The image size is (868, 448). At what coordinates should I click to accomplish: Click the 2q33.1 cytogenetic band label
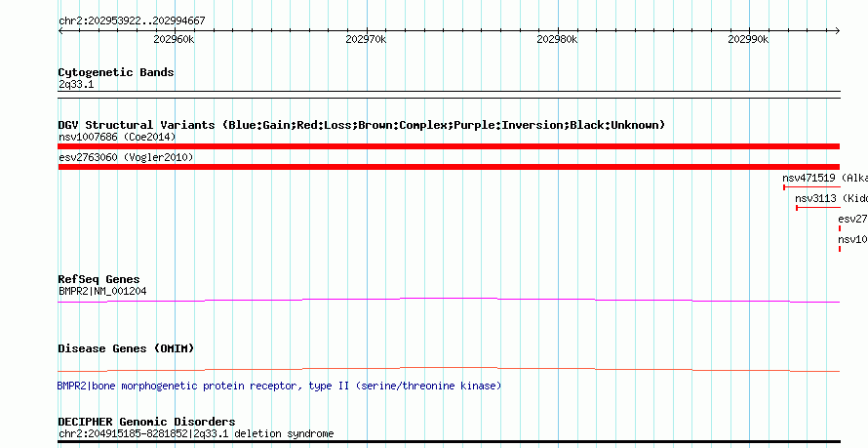tap(76, 84)
